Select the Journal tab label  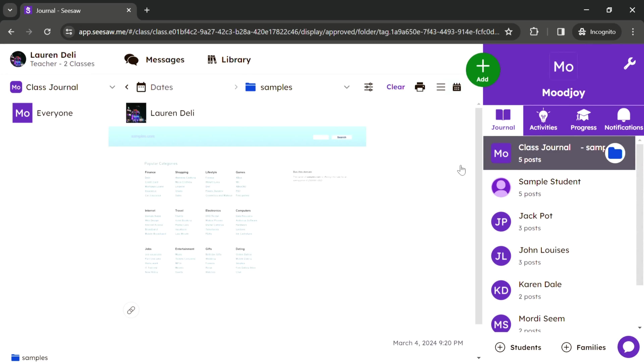click(x=503, y=128)
